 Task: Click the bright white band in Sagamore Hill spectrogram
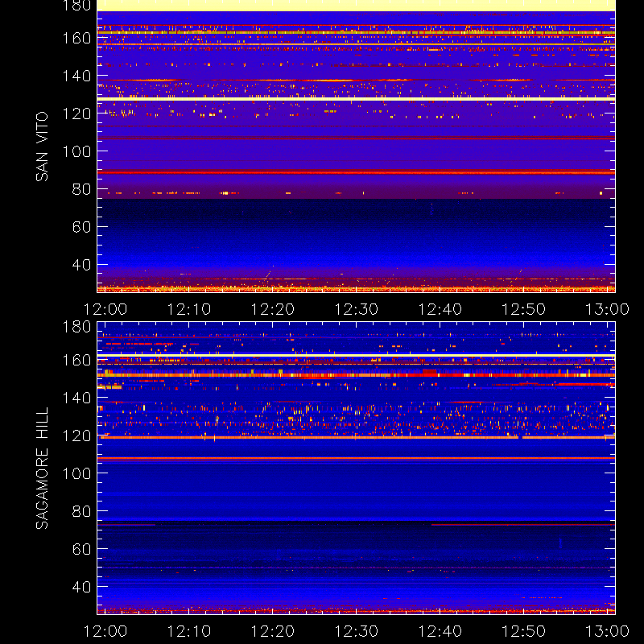tap(356, 355)
